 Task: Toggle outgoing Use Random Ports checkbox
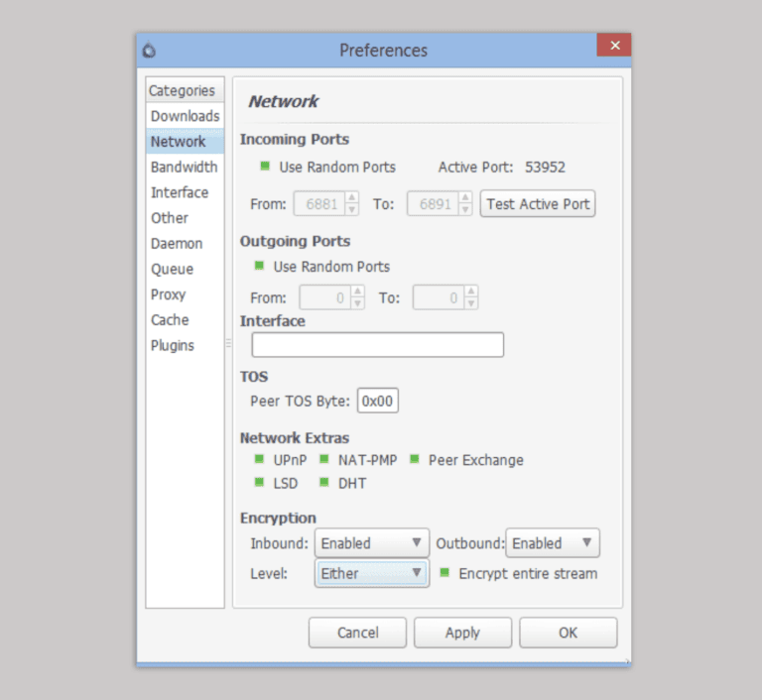coord(260,266)
